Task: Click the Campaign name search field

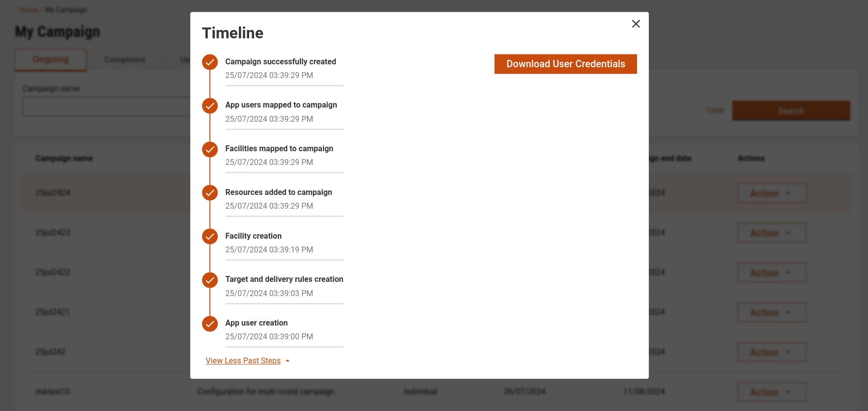Action: pos(106,107)
